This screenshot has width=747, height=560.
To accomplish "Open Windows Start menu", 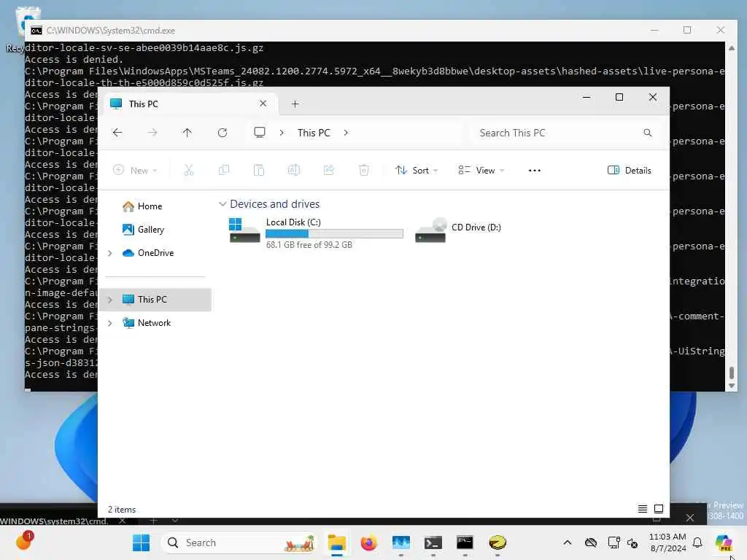I will (141, 542).
